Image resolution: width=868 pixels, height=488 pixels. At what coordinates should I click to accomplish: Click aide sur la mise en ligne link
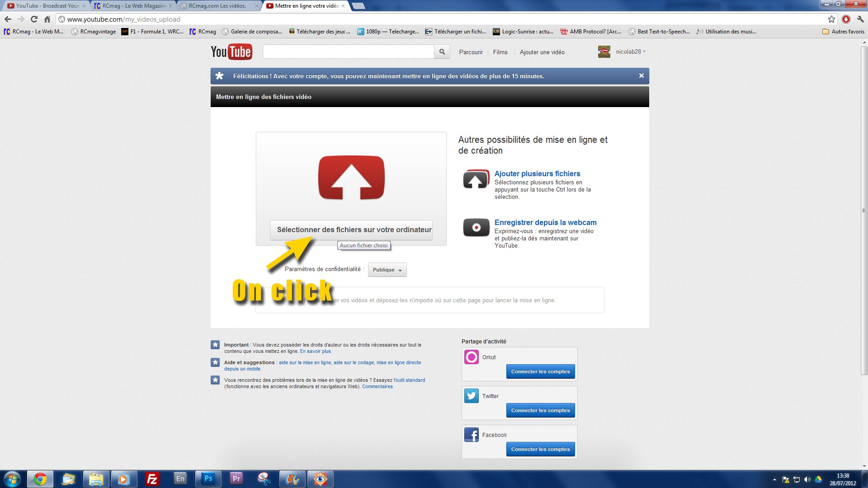tap(305, 362)
